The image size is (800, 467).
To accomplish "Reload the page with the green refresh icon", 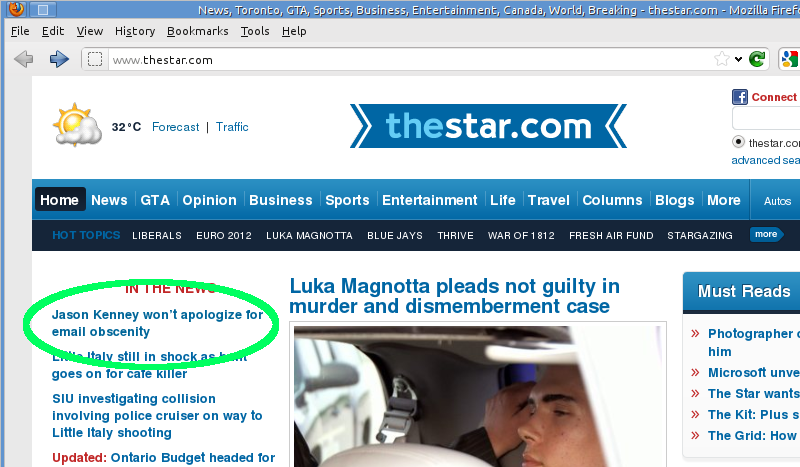I will tap(757, 59).
